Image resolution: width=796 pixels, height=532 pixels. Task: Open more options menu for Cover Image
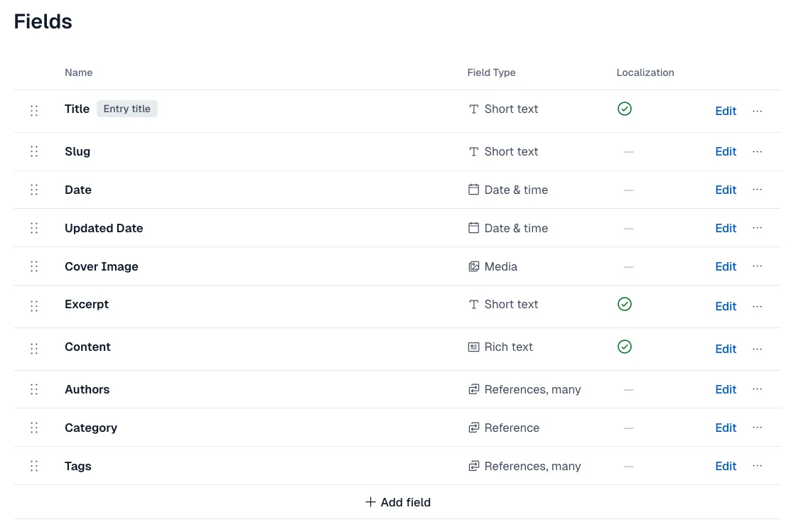(x=758, y=267)
